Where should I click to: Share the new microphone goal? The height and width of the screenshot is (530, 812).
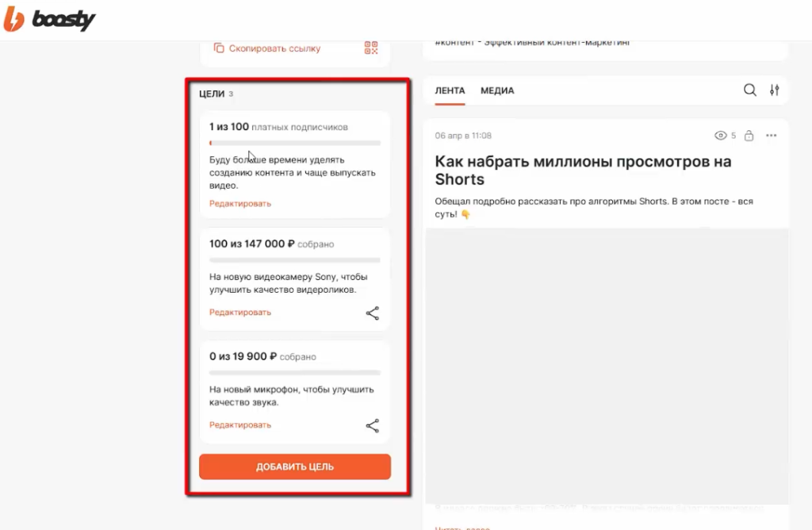click(373, 426)
